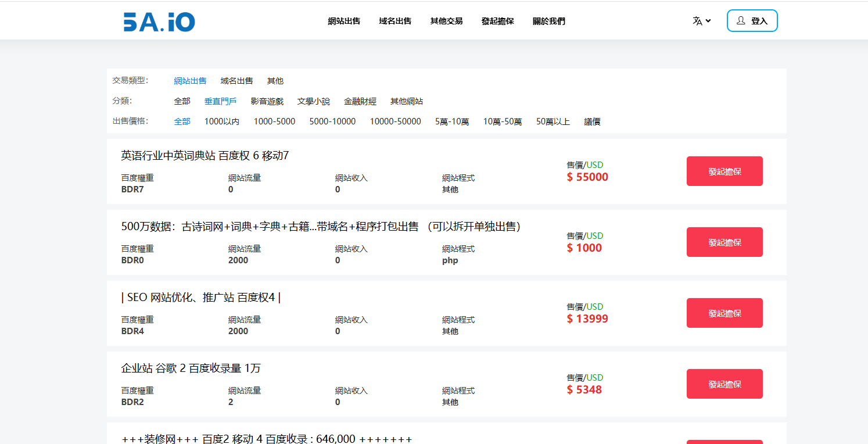
Task: Select transaction type 域名出售 filter
Action: [236, 81]
